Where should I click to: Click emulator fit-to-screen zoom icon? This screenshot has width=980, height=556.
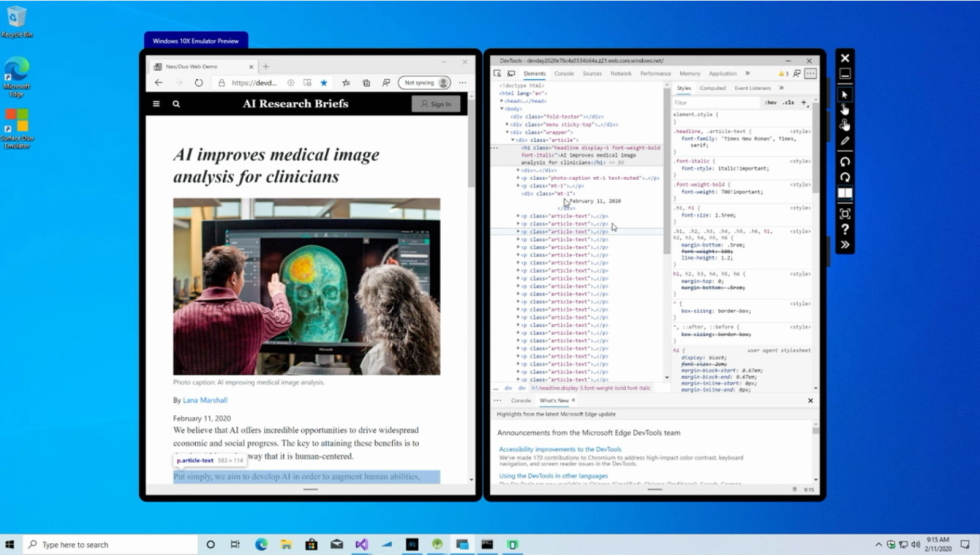click(x=845, y=214)
